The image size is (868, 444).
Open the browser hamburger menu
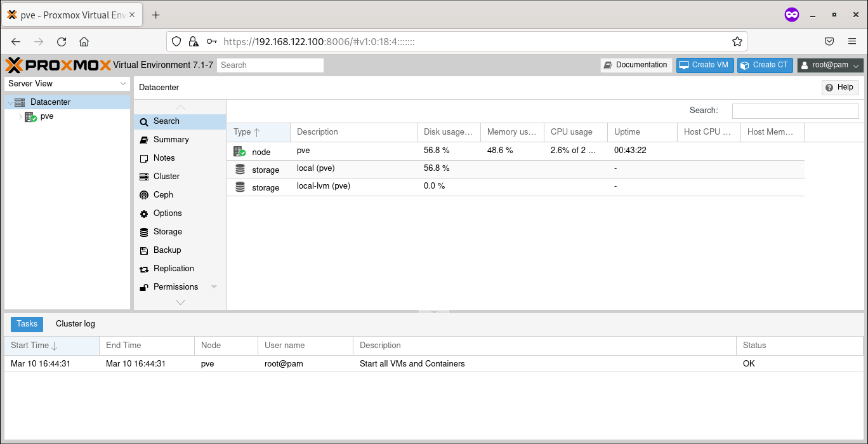(852, 41)
